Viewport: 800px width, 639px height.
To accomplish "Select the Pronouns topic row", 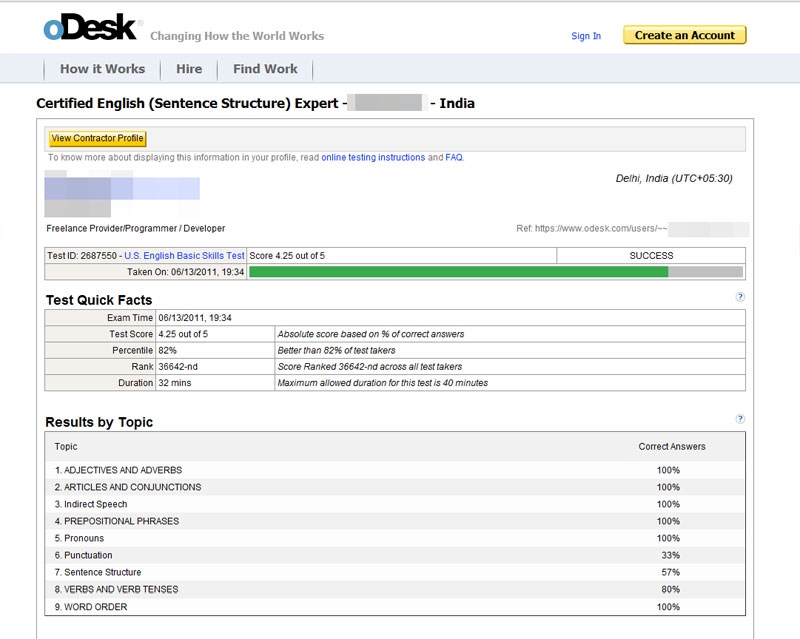I will coord(395,538).
